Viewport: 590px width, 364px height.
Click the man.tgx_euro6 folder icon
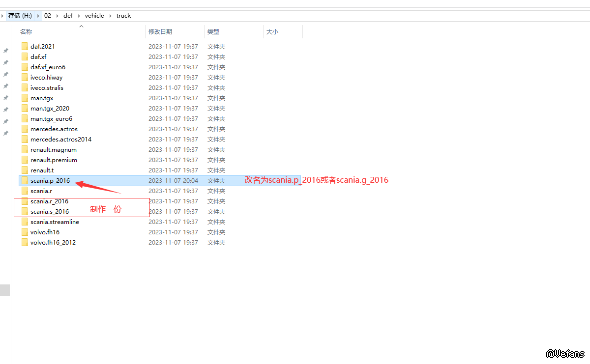[x=25, y=118]
